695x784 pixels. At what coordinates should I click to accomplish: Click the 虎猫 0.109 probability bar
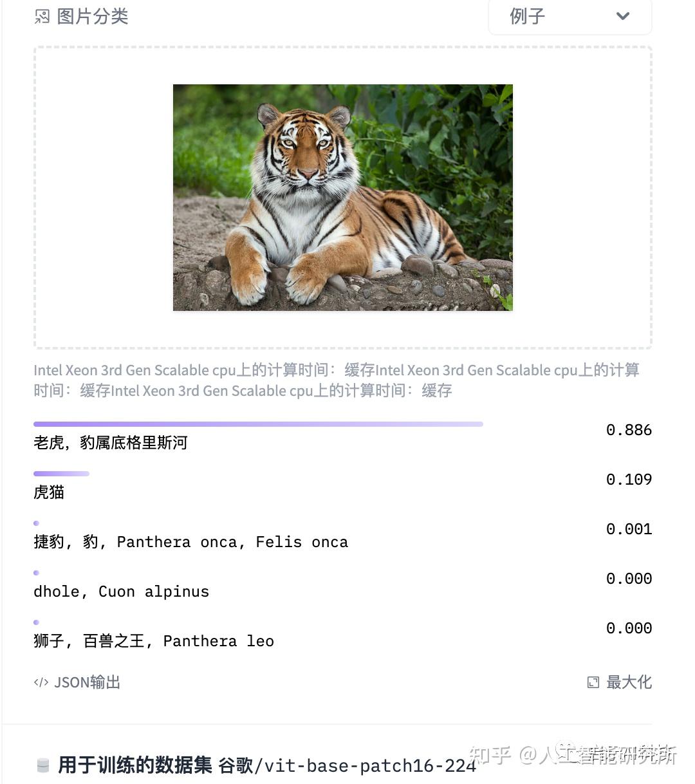pyautogui.click(x=61, y=474)
